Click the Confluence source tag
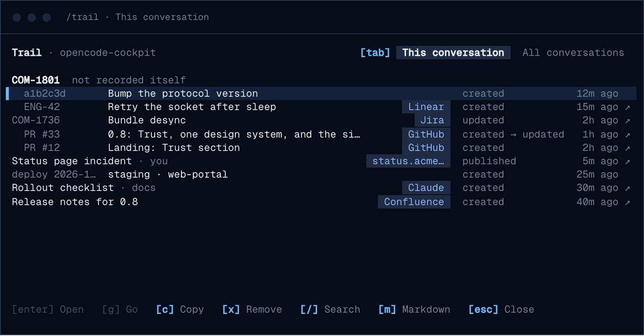Viewport: 644px width, 336px height. (414, 202)
